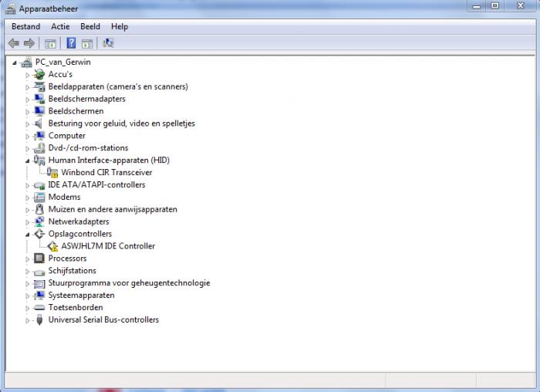Expand the Systeemapparaten arrow
The height and width of the screenshot is (392, 540).
tap(28, 296)
